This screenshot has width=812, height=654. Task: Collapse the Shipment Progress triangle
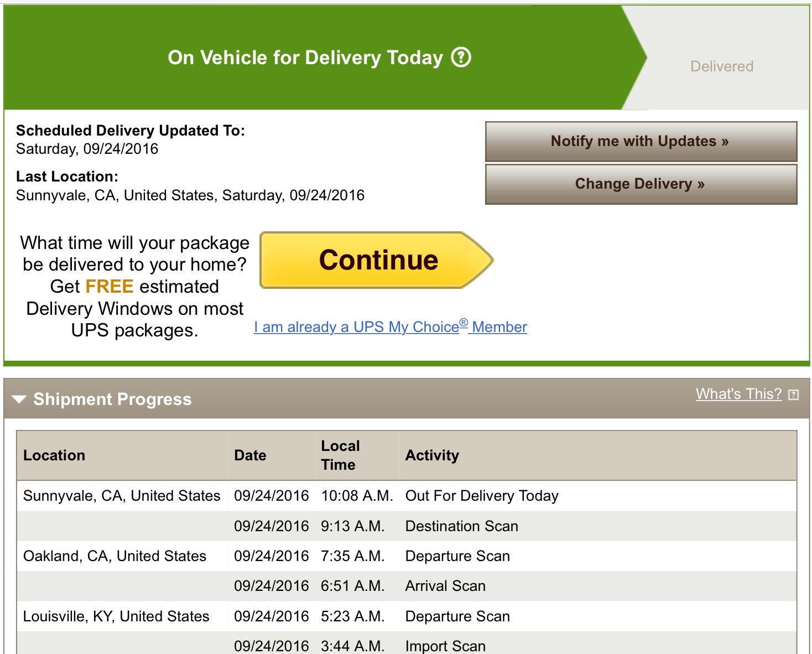19,399
